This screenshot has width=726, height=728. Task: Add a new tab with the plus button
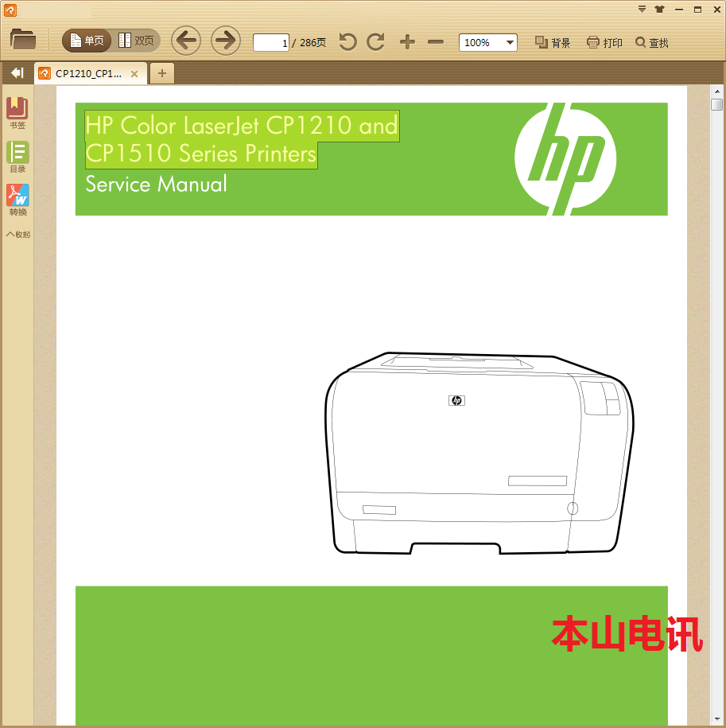[162, 73]
